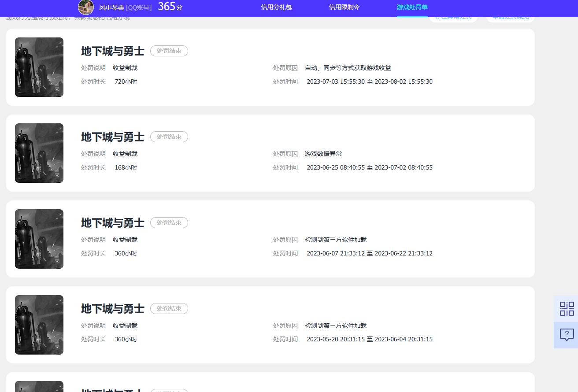This screenshot has height=392, width=578.
Task: Click time range 2023-06-25 08:40:55 至 2023-07-02
Action: click(x=370, y=167)
